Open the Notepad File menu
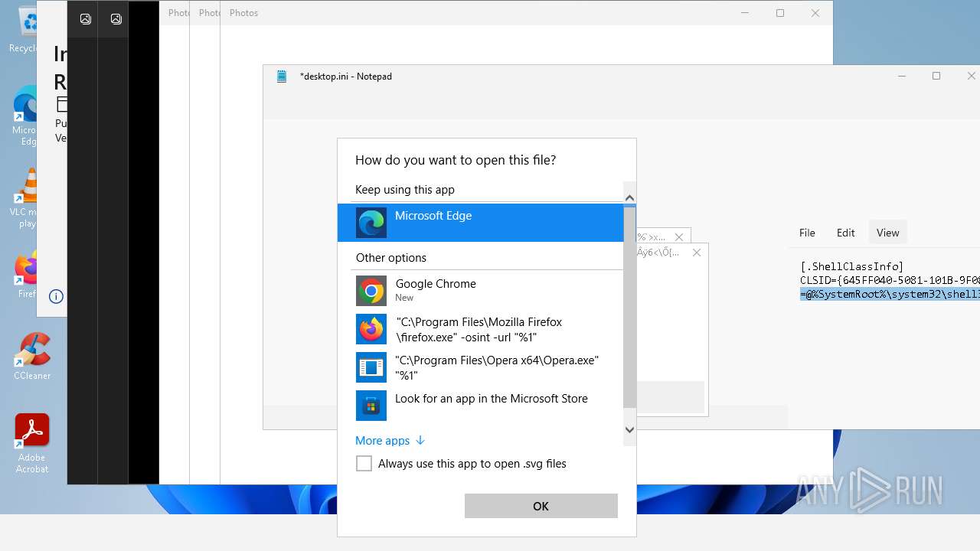980x551 pixels. pyautogui.click(x=807, y=233)
